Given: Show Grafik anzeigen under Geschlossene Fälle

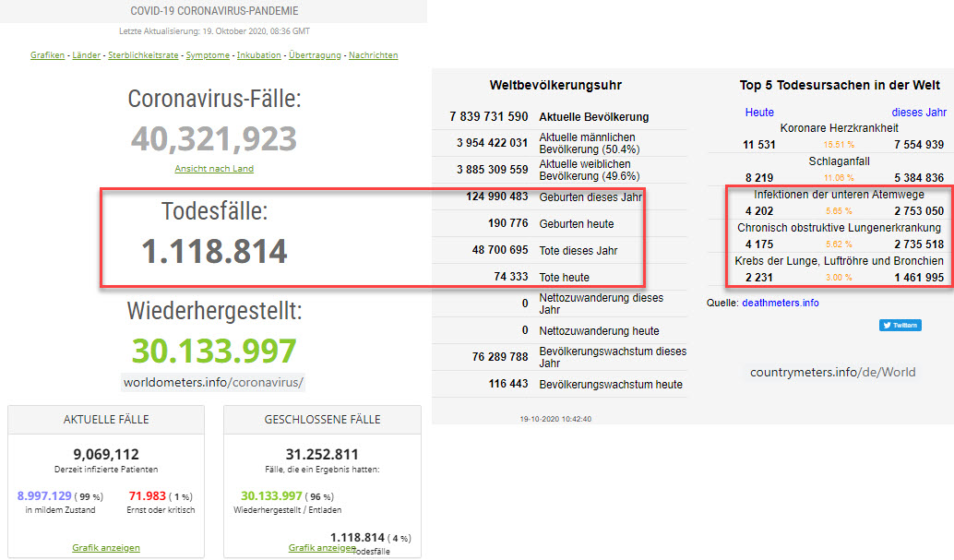Looking at the screenshot, I should [x=322, y=548].
